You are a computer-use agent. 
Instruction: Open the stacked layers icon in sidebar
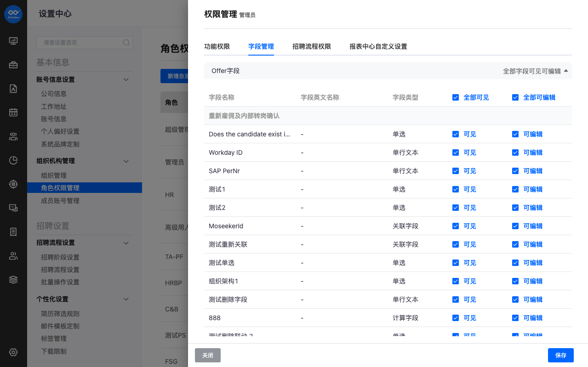pyautogui.click(x=13, y=280)
